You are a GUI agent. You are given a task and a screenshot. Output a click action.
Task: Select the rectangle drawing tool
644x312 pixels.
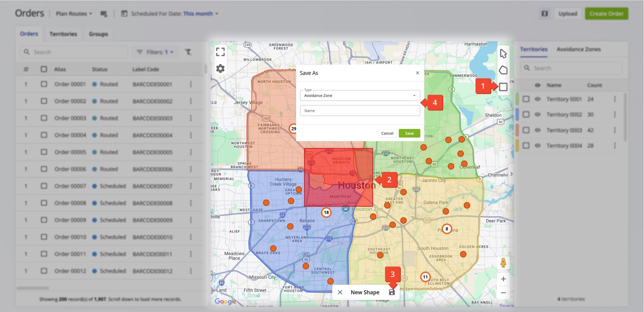503,87
